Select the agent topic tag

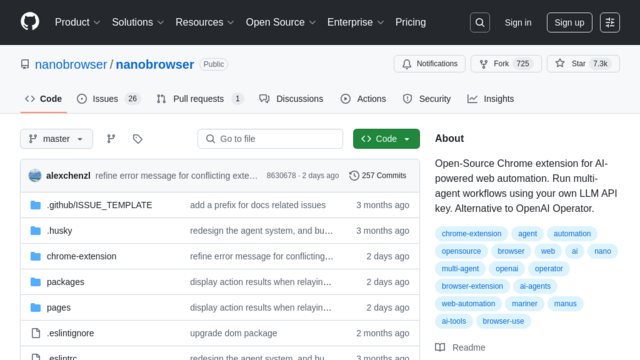[527, 233]
